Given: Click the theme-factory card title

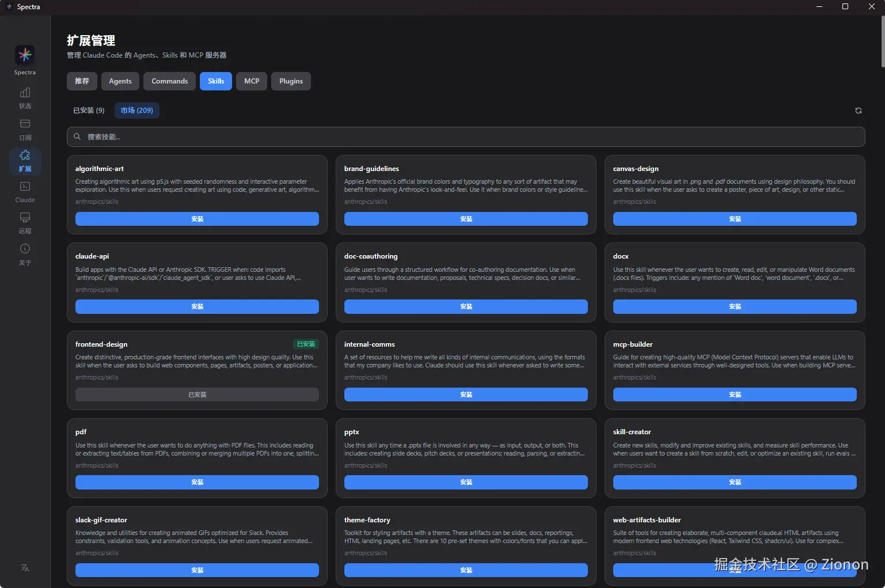Looking at the screenshot, I should click(x=367, y=520).
